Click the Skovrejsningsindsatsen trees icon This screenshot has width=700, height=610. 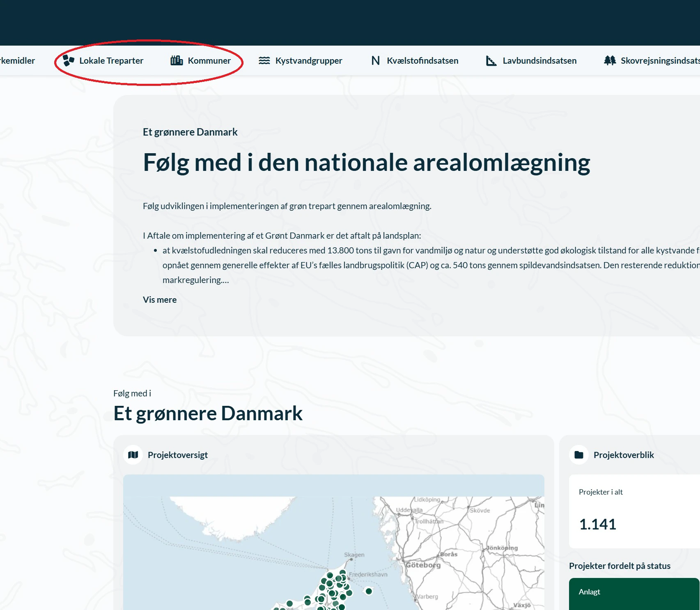610,61
